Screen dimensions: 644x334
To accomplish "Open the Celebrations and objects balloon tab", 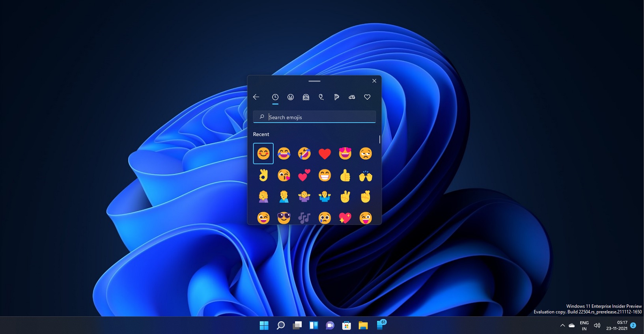I will 321,97.
